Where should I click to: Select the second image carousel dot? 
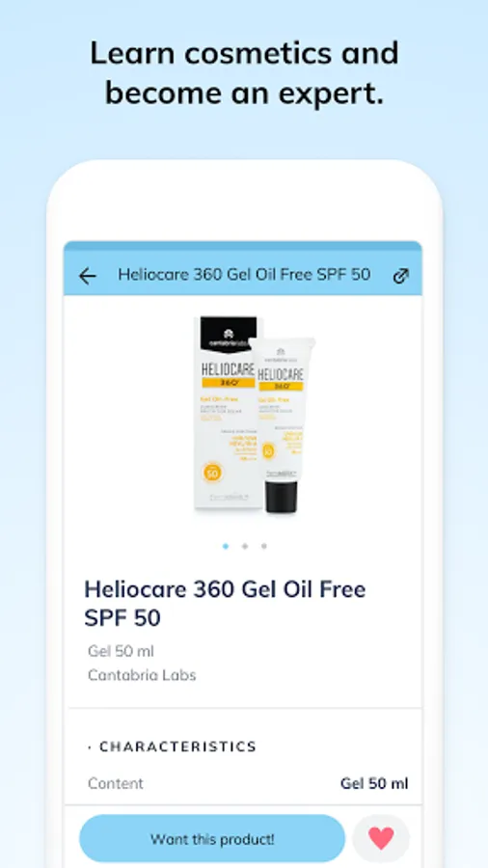click(x=245, y=547)
